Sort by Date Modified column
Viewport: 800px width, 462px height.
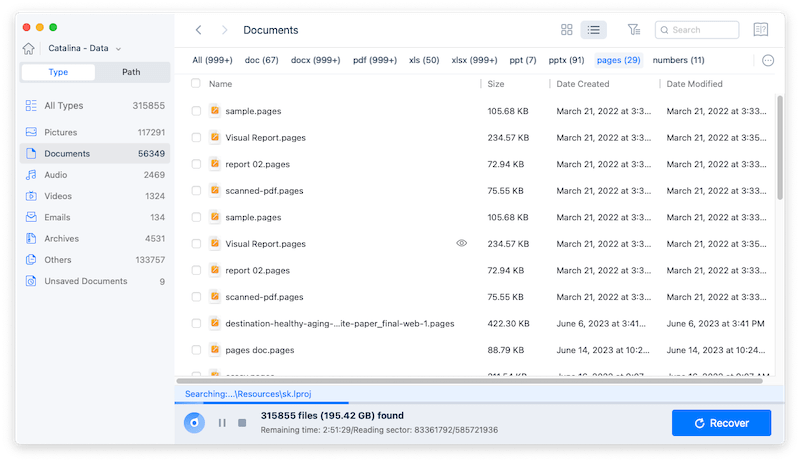(x=694, y=84)
